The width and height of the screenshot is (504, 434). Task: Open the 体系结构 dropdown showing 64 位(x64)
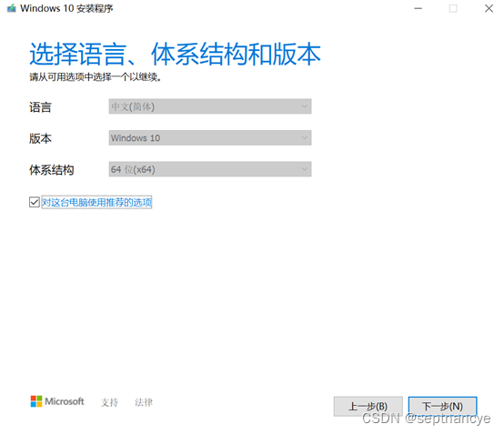point(210,169)
